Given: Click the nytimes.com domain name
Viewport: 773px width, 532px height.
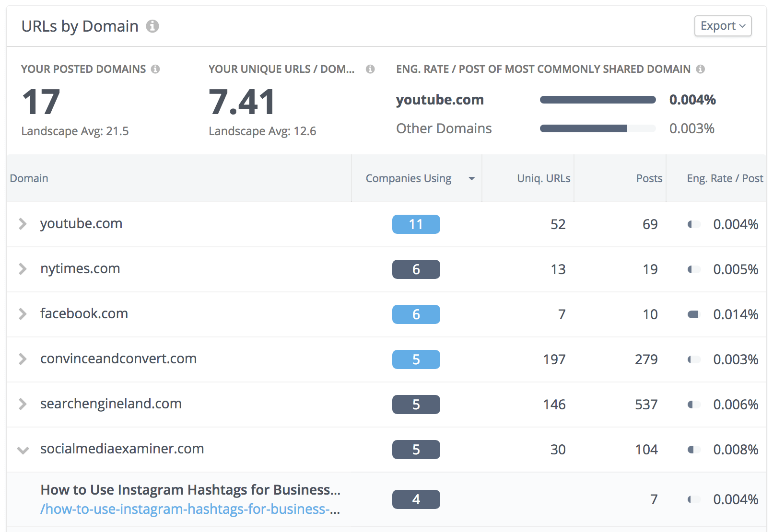Looking at the screenshot, I should (x=80, y=268).
